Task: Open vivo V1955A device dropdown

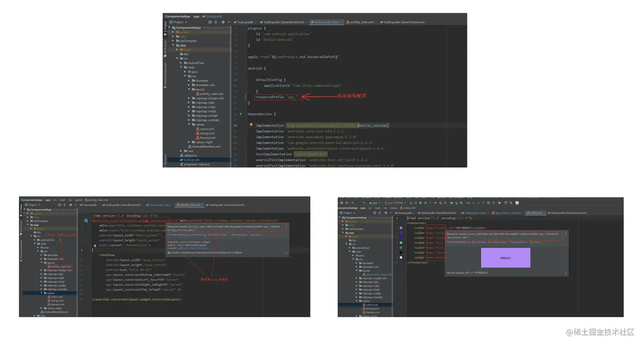Action: [x=395, y=203]
